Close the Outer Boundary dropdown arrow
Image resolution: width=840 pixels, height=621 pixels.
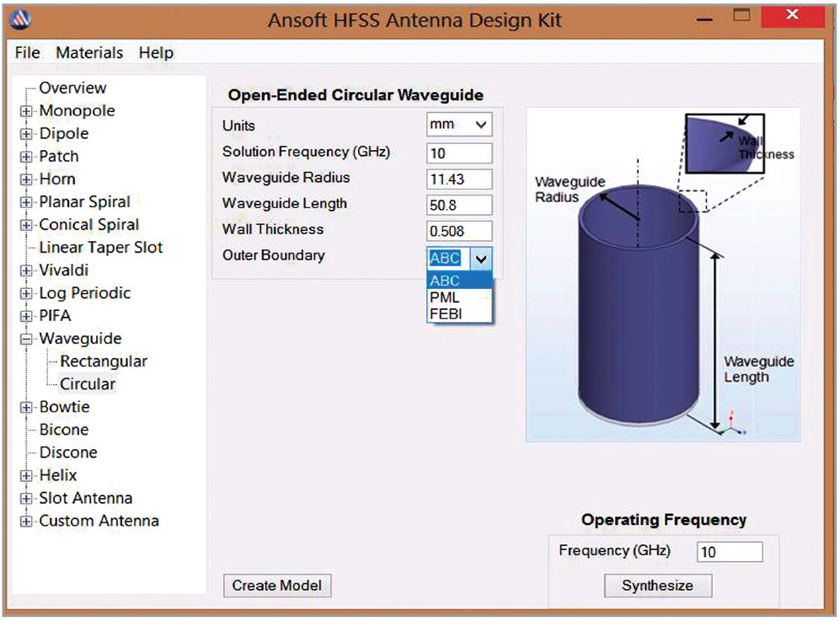[481, 259]
